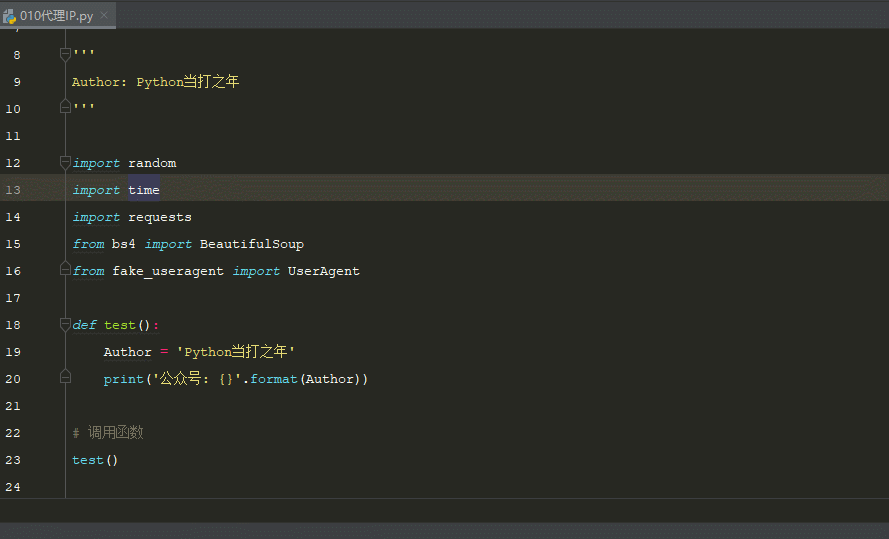
Task: Click line number 13 in gutter
Action: point(13,190)
